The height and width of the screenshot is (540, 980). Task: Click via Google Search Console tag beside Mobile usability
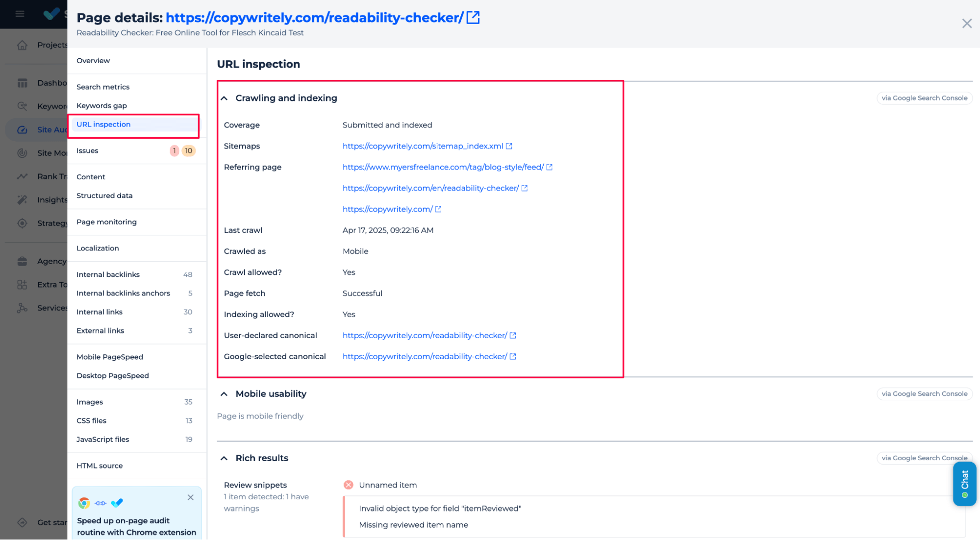click(x=924, y=394)
